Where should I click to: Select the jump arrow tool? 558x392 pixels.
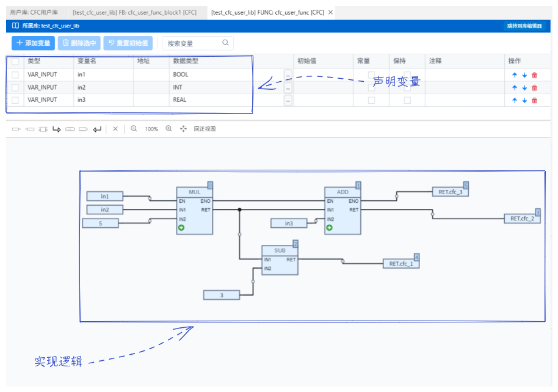57,129
